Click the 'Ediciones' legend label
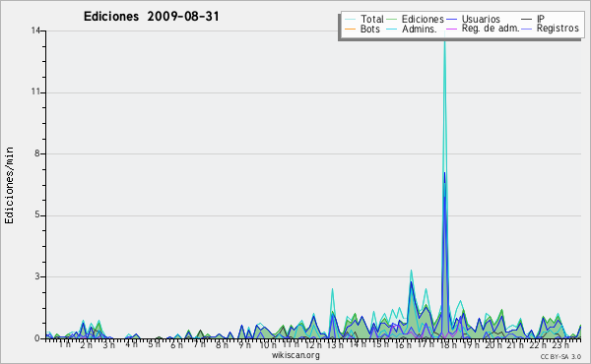 coord(423,19)
